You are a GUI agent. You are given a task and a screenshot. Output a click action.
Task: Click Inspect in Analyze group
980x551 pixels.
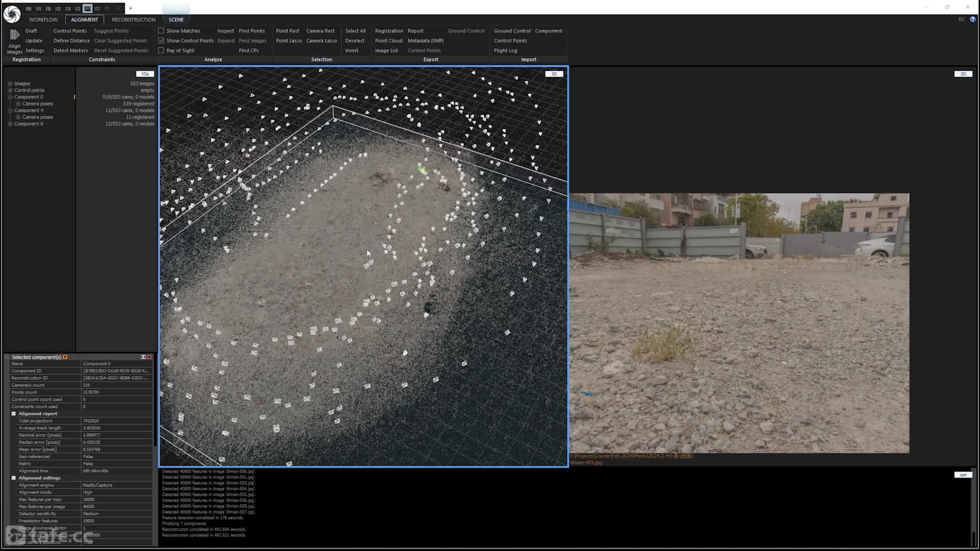(x=226, y=31)
